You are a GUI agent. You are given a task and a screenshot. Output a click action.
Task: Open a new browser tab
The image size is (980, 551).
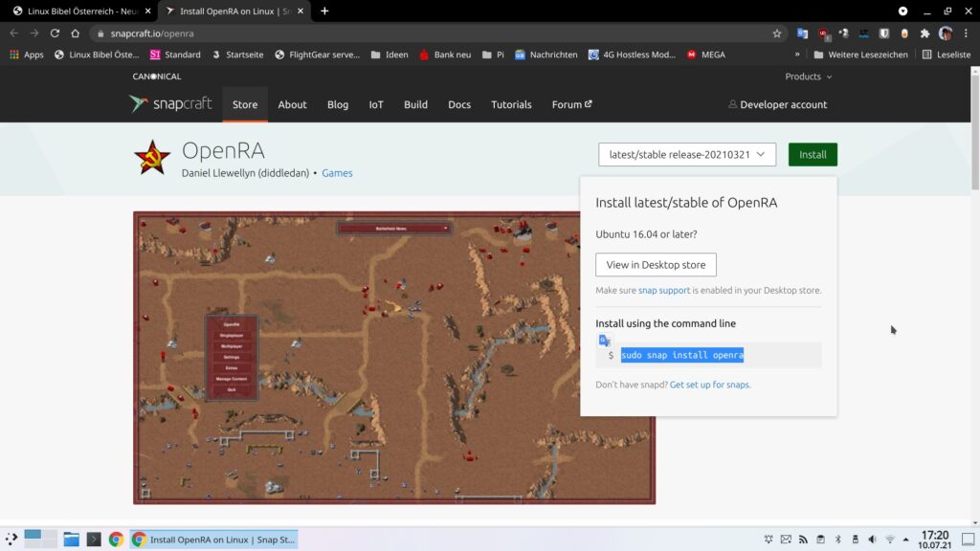click(x=324, y=11)
